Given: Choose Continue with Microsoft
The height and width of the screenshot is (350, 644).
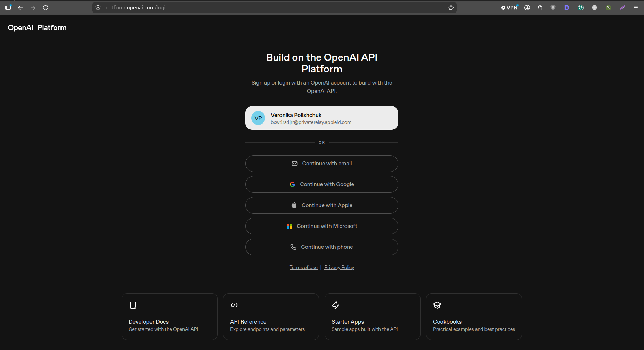Looking at the screenshot, I should point(322,226).
